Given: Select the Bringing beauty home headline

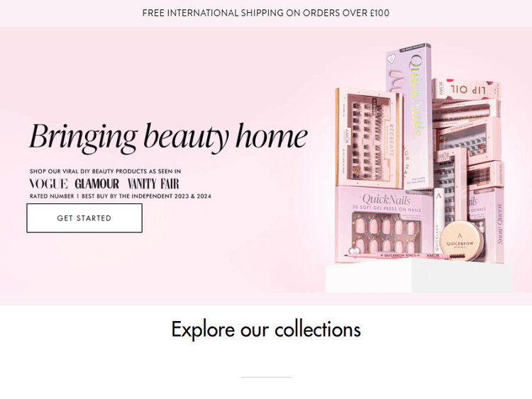Looking at the screenshot, I should (168, 136).
